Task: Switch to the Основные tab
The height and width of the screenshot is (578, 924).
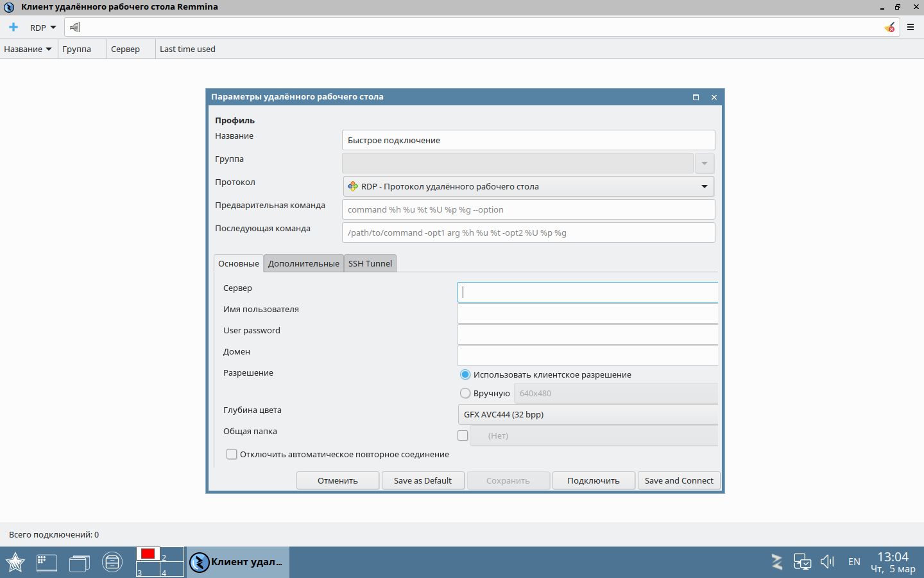Action: [239, 263]
